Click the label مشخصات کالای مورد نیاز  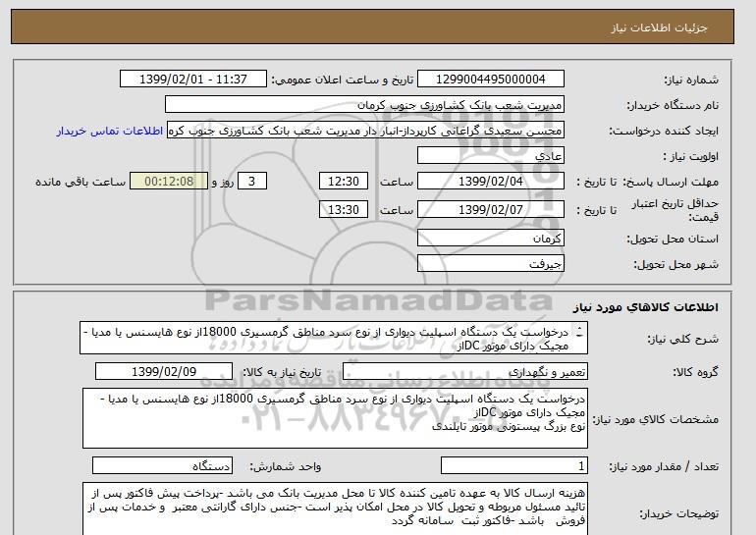click(655, 419)
